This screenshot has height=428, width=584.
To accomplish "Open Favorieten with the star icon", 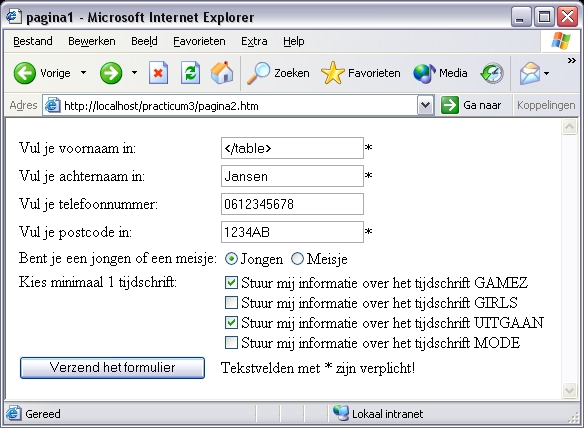I will coord(332,73).
